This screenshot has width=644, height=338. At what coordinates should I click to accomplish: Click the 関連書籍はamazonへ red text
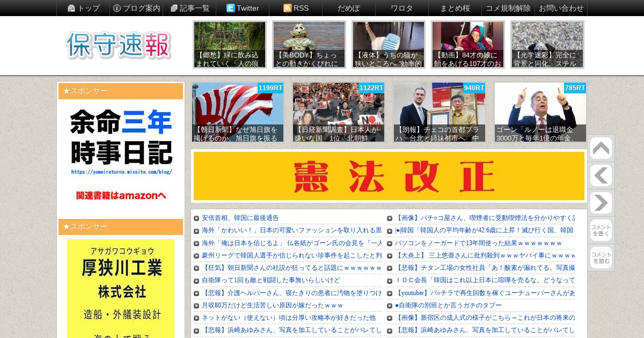121,196
